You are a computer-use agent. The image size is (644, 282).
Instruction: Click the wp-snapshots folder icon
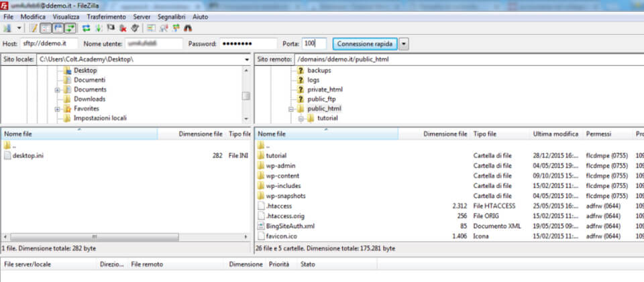click(x=261, y=195)
